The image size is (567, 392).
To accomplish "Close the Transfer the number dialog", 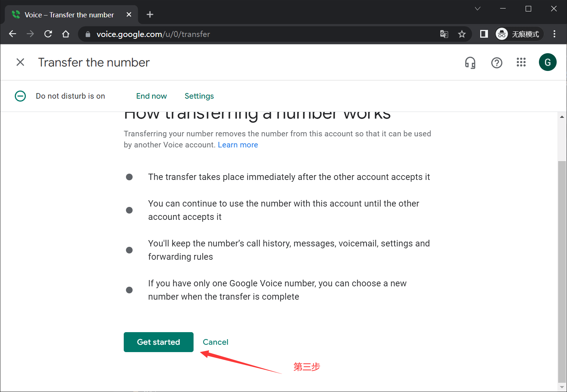I will pyautogui.click(x=20, y=62).
